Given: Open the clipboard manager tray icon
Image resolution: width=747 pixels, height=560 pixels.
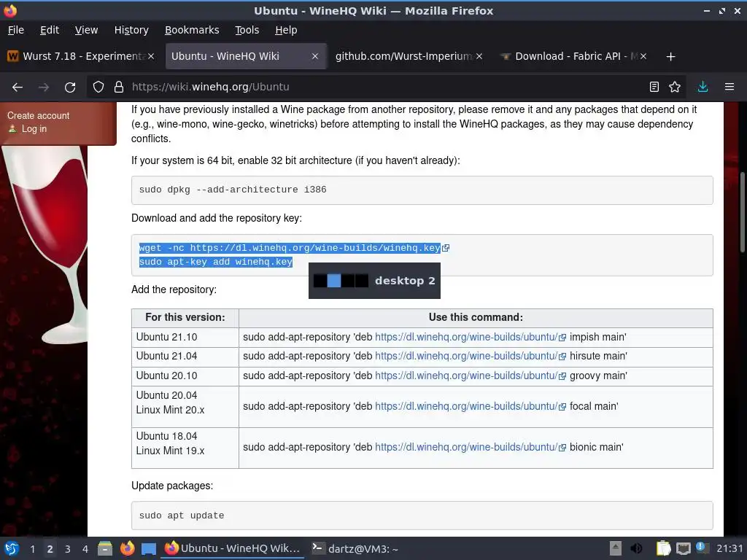Looking at the screenshot, I should coord(663,548).
